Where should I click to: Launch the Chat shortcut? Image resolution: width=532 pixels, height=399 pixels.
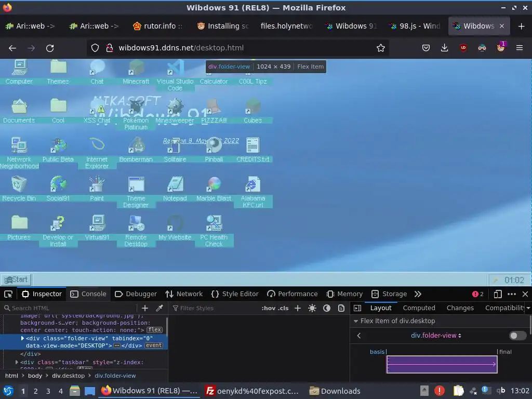[97, 72]
